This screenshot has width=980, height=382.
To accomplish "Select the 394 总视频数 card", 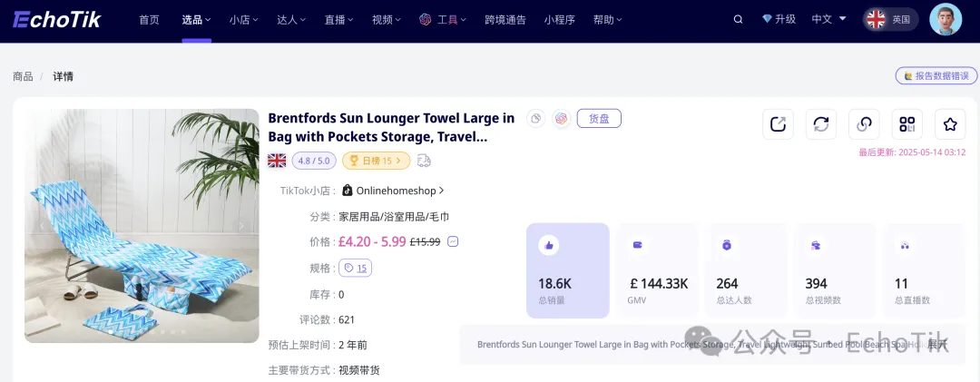I will point(835,270).
